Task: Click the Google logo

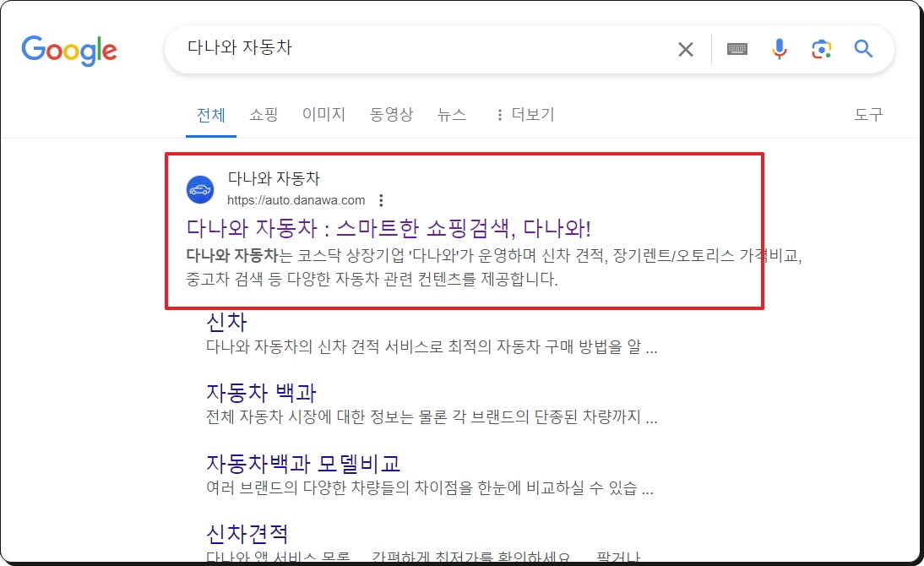Action: click(69, 50)
